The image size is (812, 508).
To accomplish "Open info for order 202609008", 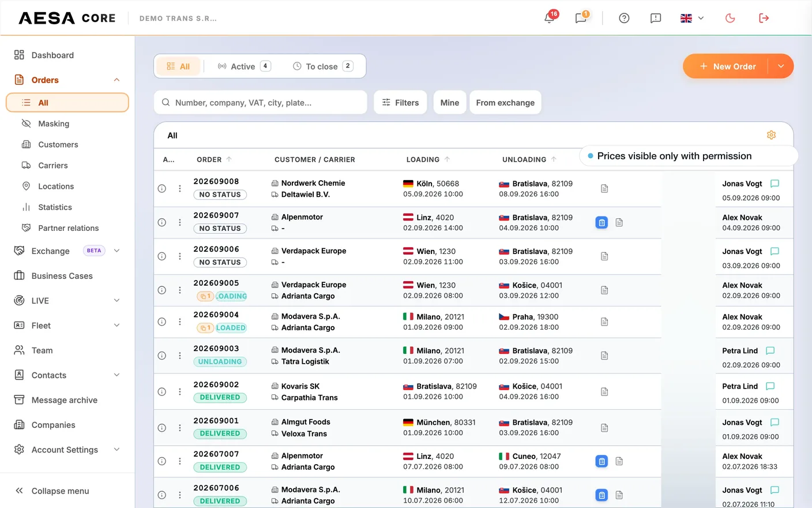I will coord(162,189).
